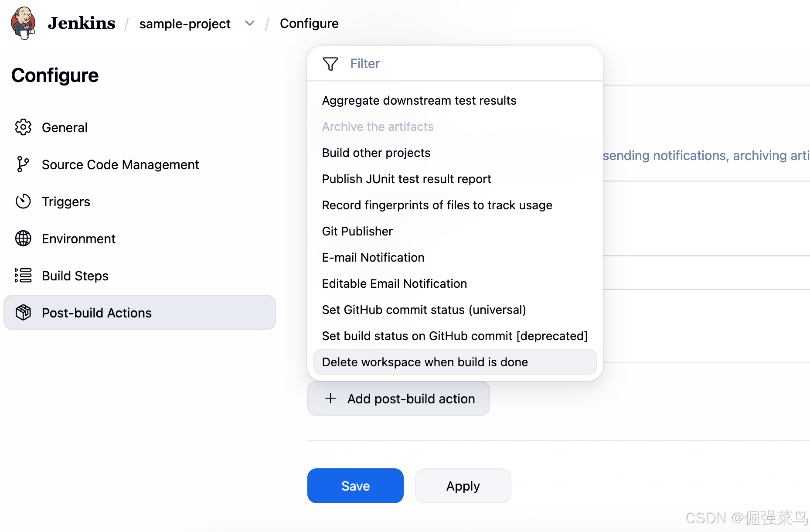Click the Triggers clock icon
This screenshot has width=810, height=532.
[23, 201]
